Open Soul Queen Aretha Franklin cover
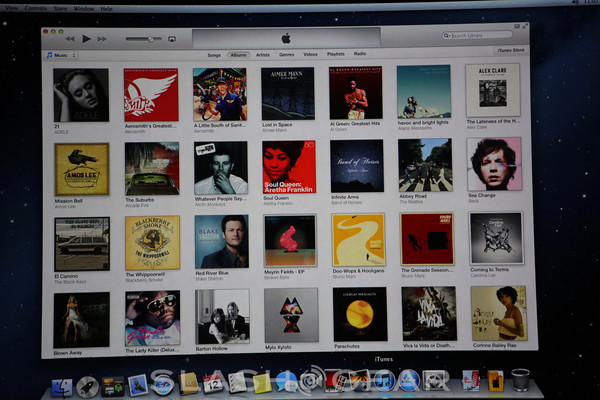Image resolution: width=600 pixels, height=400 pixels. tap(289, 167)
